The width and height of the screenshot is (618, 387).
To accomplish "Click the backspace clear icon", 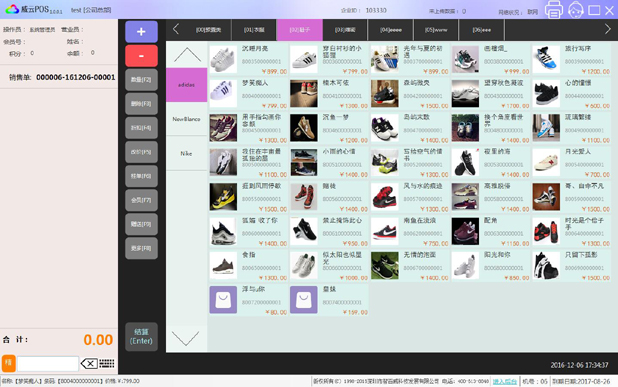I will (x=89, y=363).
